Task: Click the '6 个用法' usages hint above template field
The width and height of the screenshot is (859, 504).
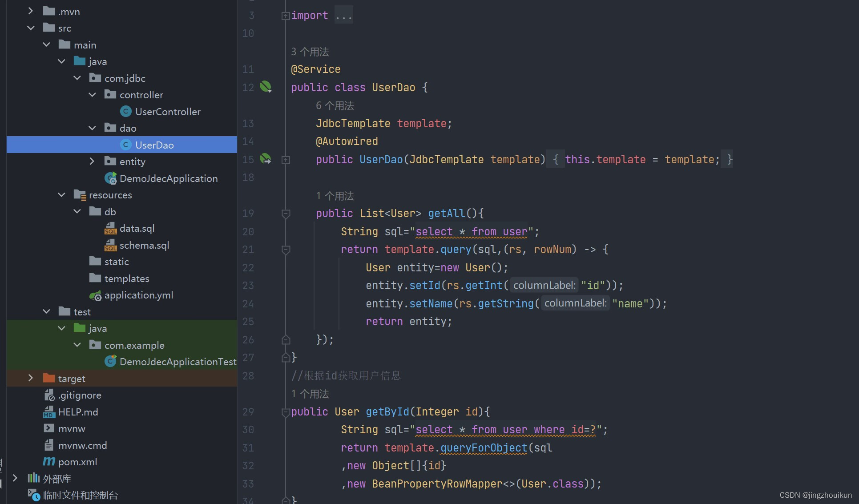Action: click(x=335, y=106)
